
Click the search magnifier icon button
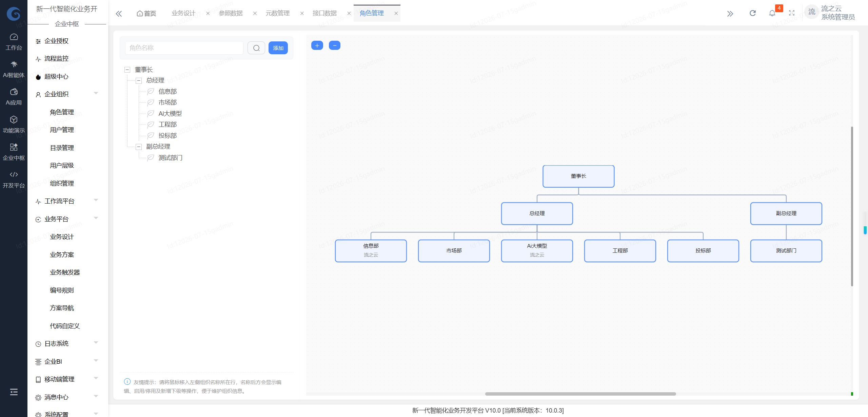coord(256,48)
